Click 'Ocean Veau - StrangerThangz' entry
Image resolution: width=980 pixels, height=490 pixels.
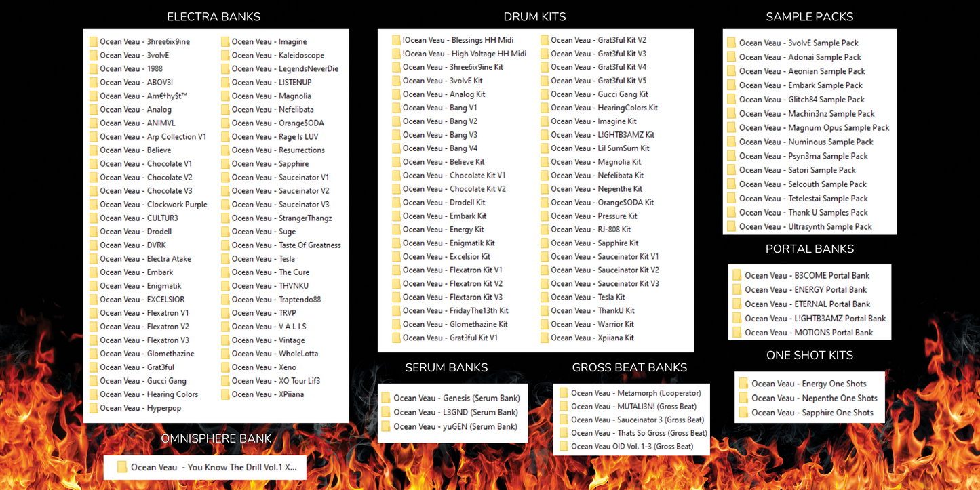click(282, 218)
